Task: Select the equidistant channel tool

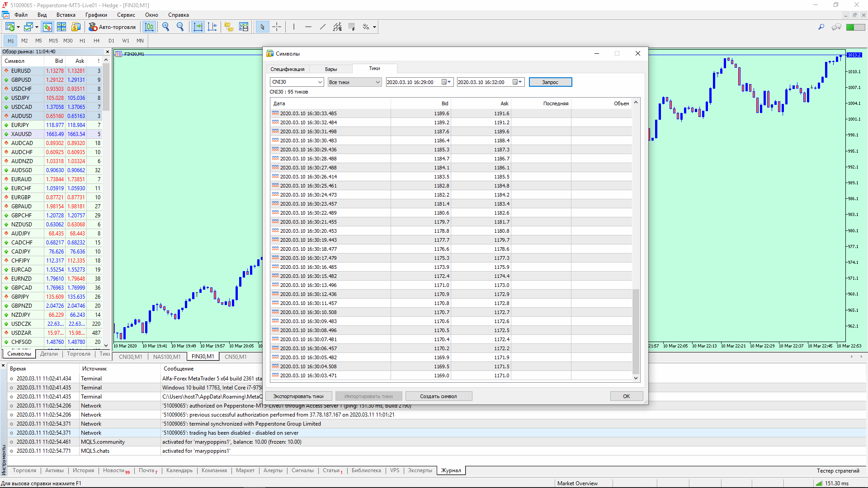Action: tap(337, 27)
